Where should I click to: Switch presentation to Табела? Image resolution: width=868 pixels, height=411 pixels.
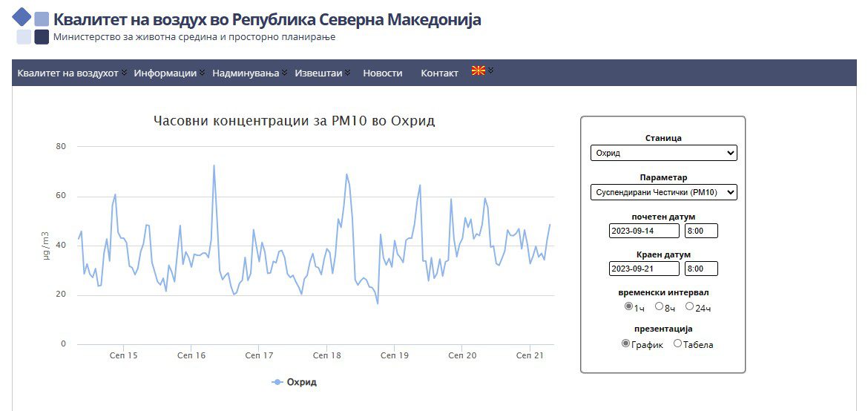pos(677,343)
